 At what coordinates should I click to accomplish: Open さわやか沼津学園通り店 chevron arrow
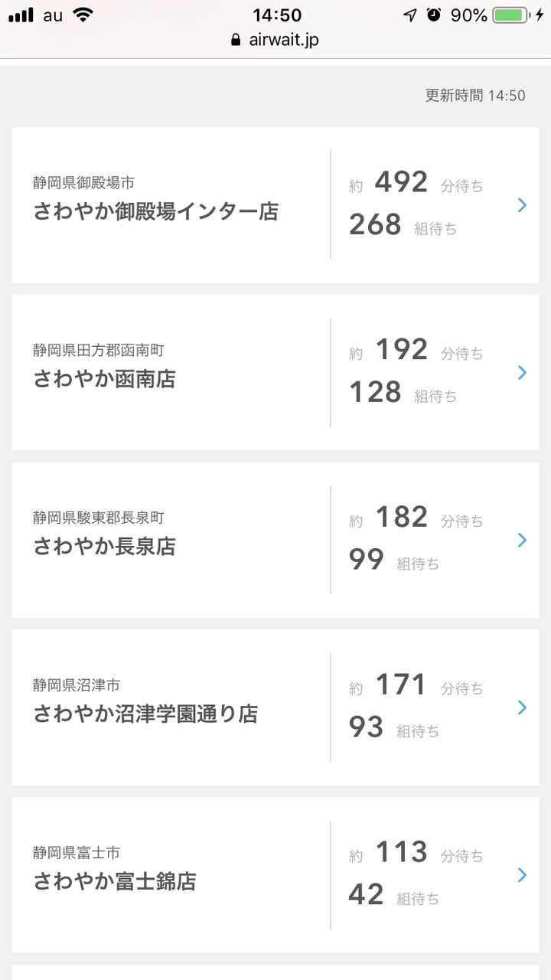(522, 707)
